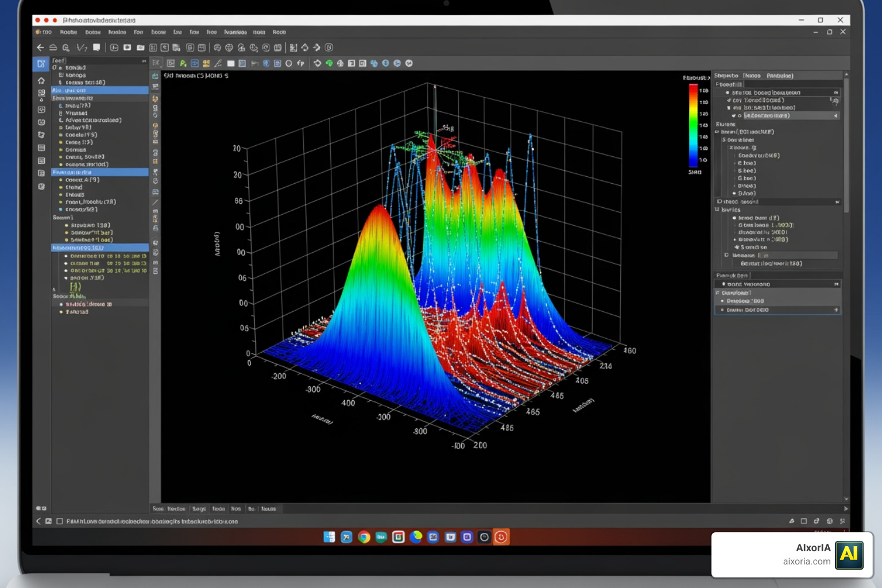The width and height of the screenshot is (882, 588).
Task: Click the arrow ending the highlighted right panel field
Action: [x=835, y=116]
